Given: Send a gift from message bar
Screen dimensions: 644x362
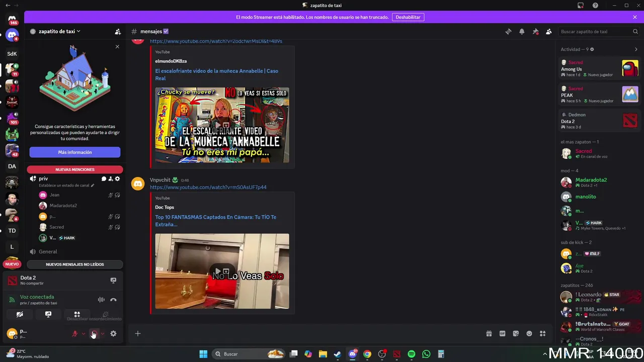Looking at the screenshot, I should point(489,333).
